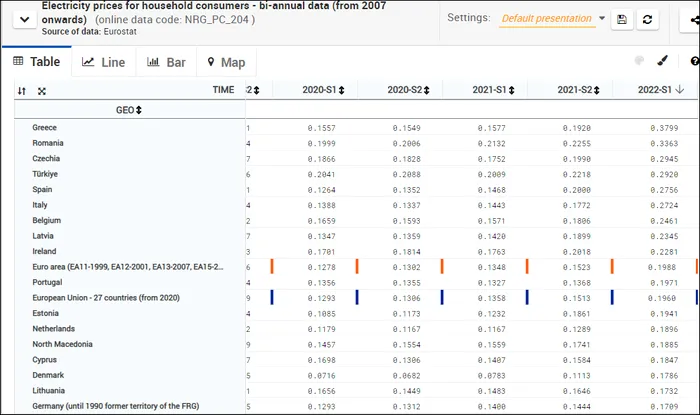This screenshot has height=415, width=700.
Task: Click Italy 2021-S2 value 0.1772
Action: click(x=576, y=206)
